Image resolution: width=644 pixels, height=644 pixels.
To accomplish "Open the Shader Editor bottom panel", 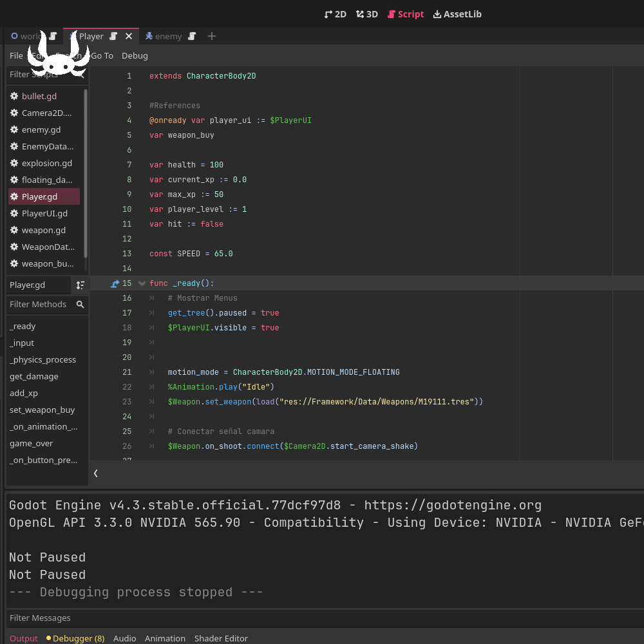I will (x=221, y=638).
